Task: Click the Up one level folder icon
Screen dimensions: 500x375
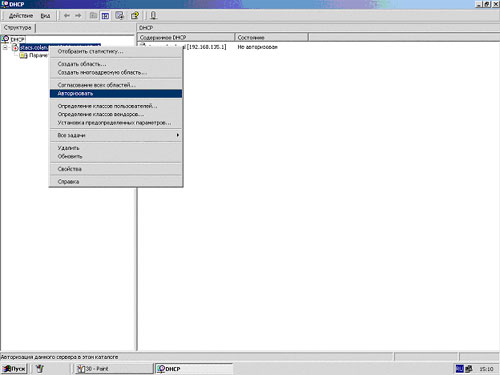Action: [94, 16]
